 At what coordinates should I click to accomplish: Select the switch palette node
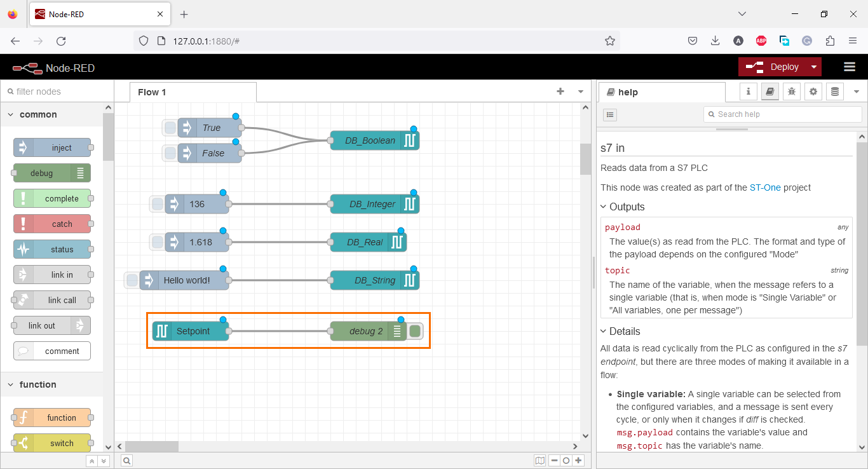[52, 443]
